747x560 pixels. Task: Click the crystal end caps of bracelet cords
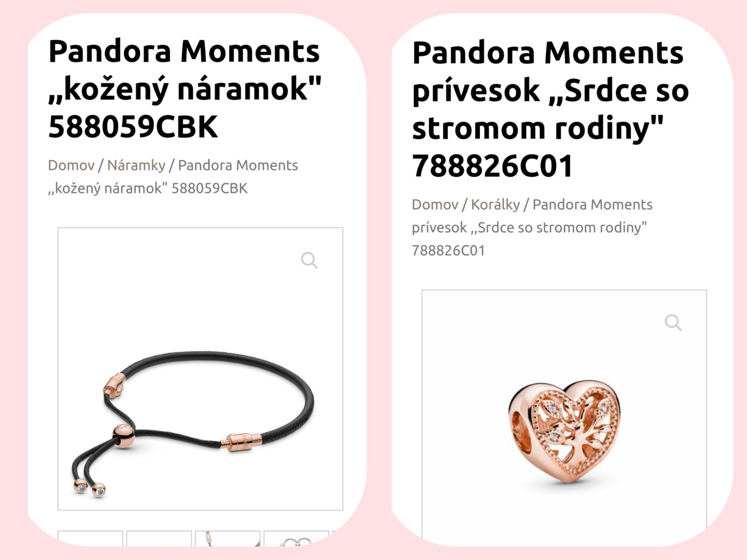pyautogui.click(x=90, y=488)
